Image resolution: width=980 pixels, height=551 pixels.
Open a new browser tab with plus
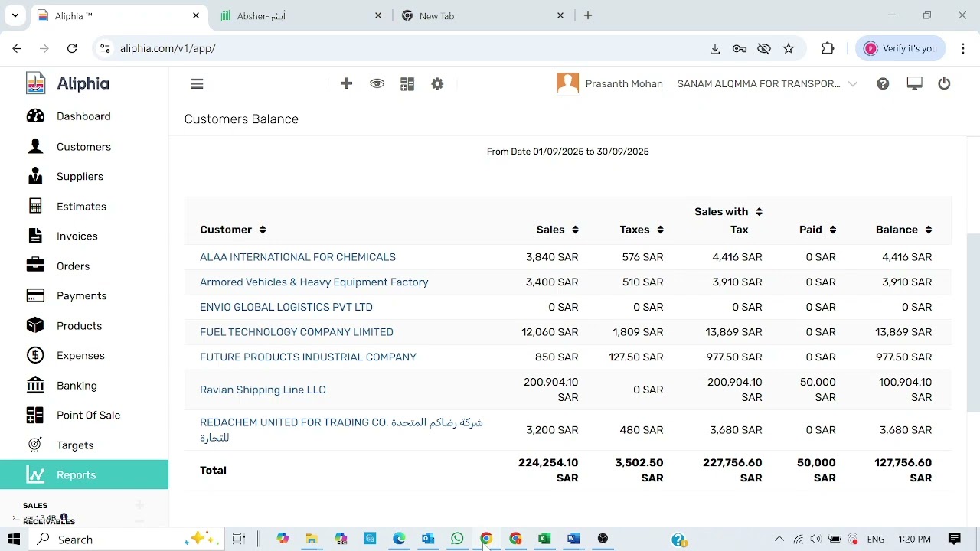pos(588,15)
